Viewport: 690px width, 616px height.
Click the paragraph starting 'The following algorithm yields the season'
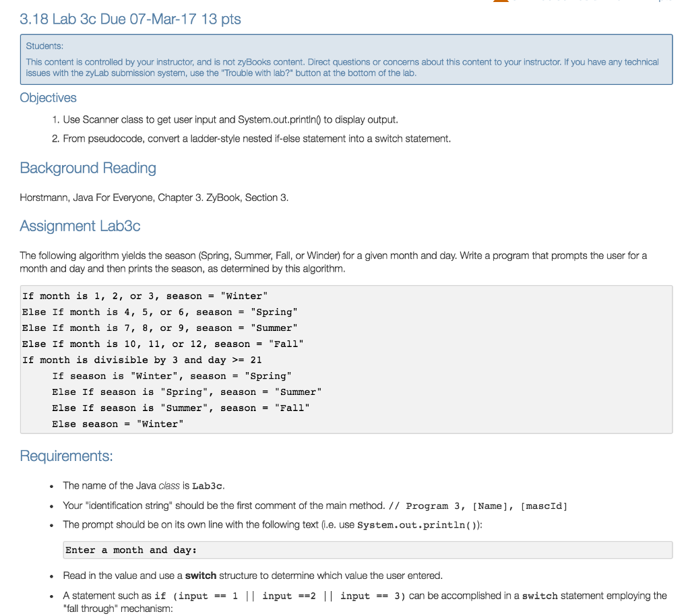(333, 262)
